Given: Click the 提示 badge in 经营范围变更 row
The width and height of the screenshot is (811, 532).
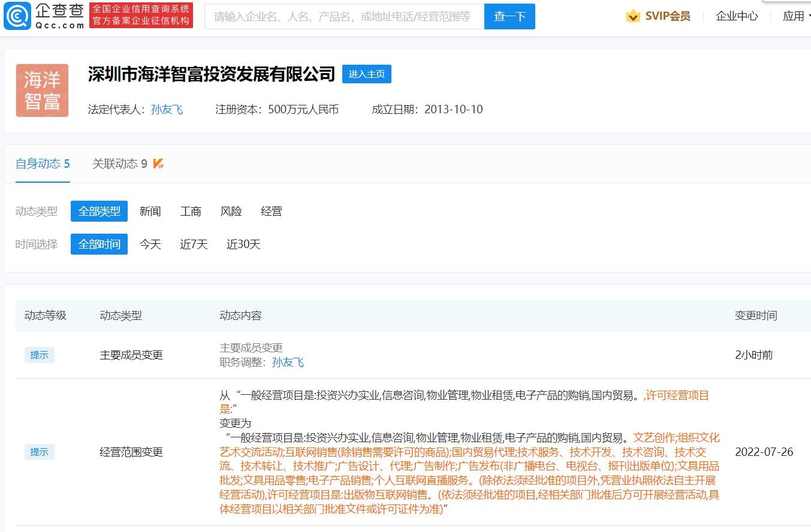Looking at the screenshot, I should pyautogui.click(x=39, y=452).
